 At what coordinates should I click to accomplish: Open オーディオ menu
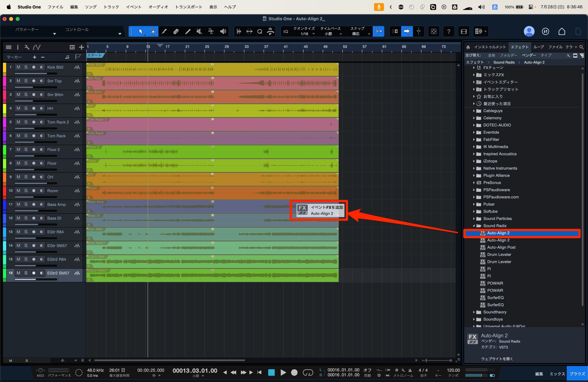158,7
